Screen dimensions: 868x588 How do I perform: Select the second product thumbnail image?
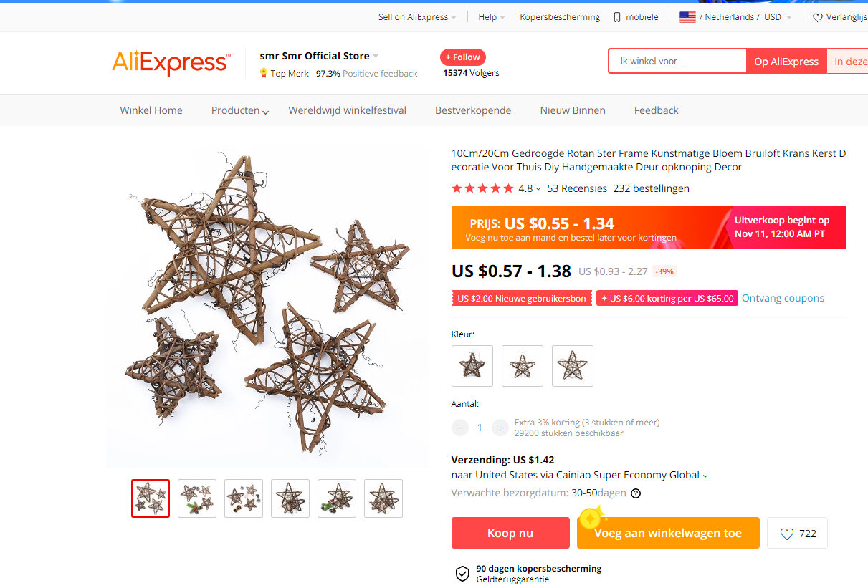click(197, 498)
